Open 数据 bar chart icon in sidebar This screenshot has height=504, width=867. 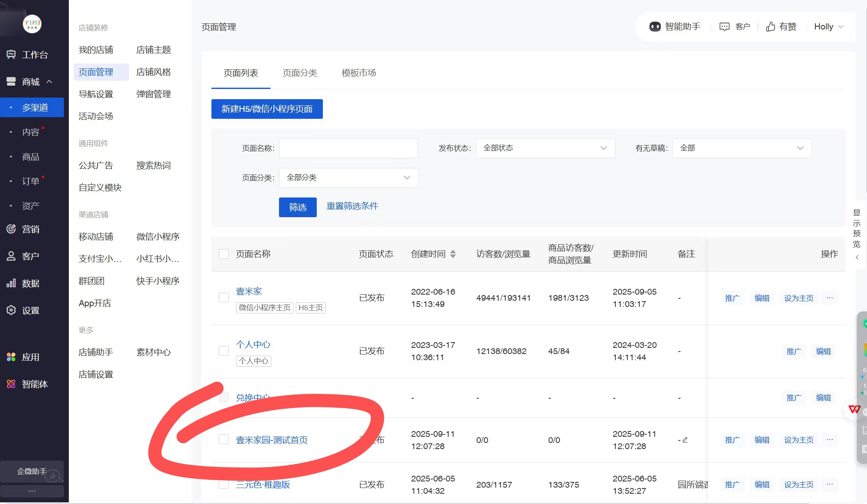coord(11,283)
